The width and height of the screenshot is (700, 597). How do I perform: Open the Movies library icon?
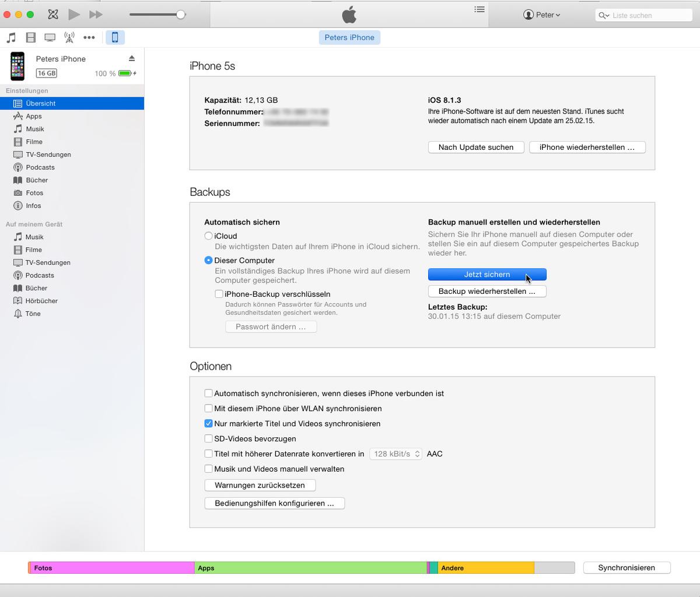point(31,37)
